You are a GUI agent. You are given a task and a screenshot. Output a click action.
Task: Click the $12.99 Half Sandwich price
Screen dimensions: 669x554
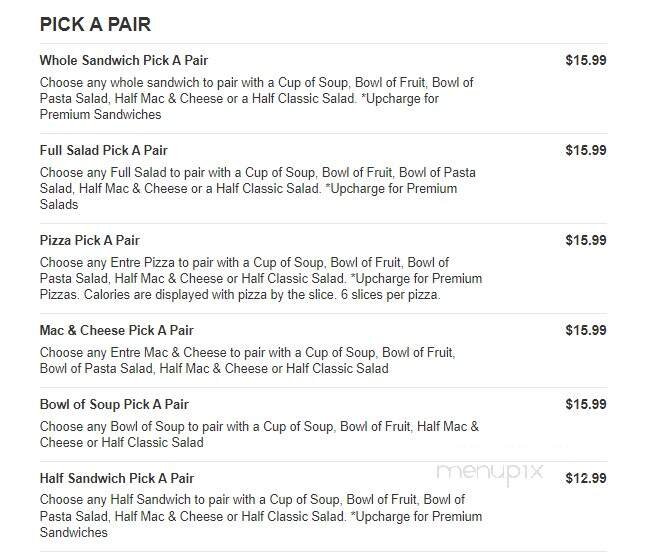(x=585, y=479)
